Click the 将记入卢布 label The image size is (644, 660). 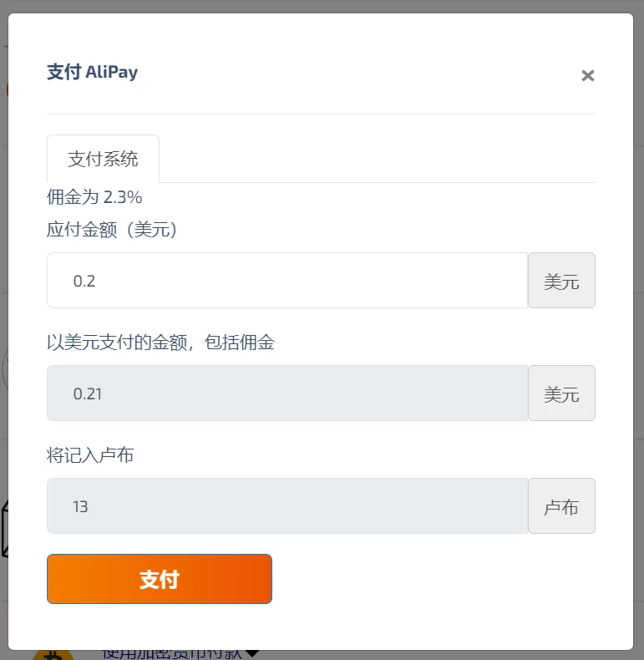(x=90, y=455)
